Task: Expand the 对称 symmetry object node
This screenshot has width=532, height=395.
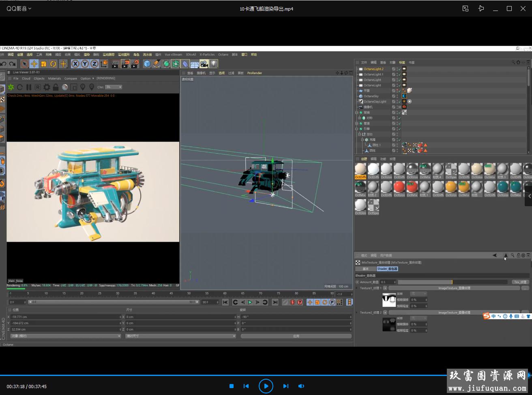Action: tap(360, 118)
